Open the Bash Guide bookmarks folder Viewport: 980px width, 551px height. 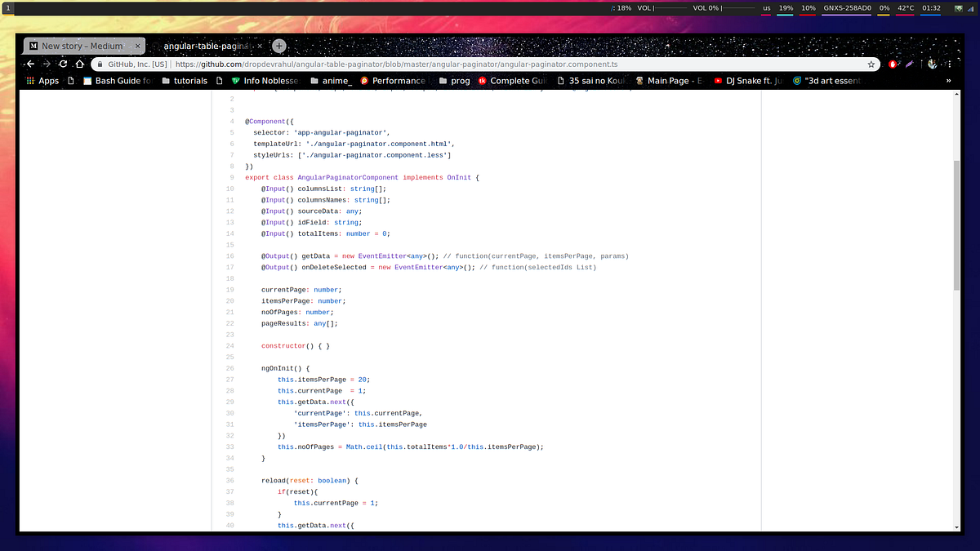[118, 80]
